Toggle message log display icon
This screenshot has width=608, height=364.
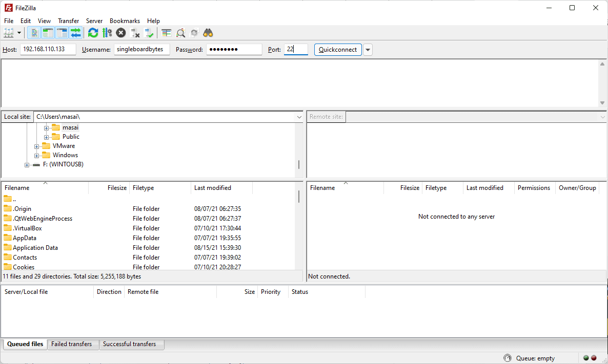[x=34, y=33]
